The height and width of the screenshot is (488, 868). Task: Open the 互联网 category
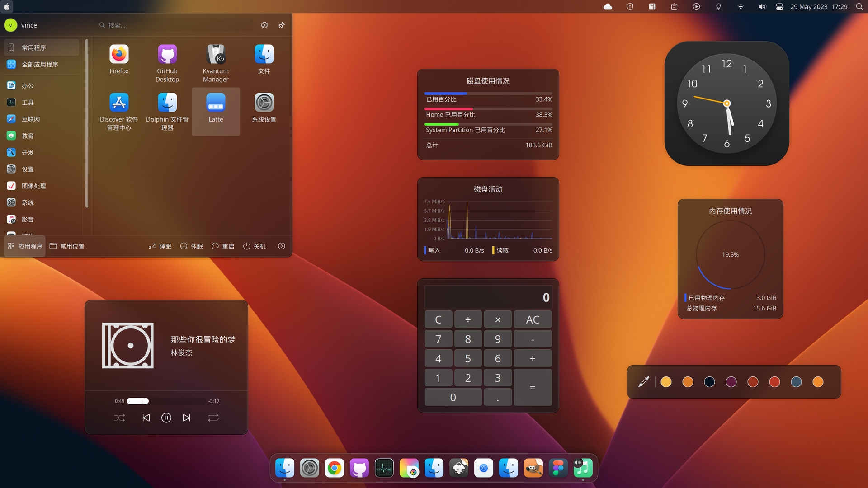pyautogui.click(x=41, y=119)
